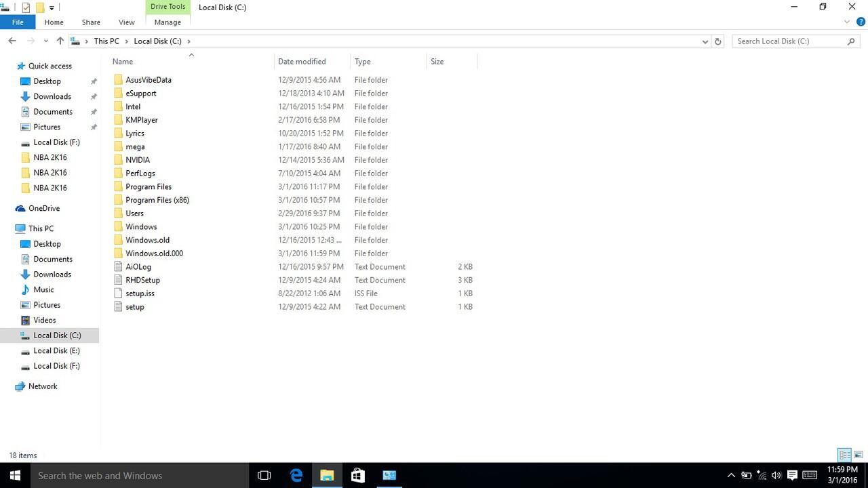This screenshot has width=868, height=488.
Task: Select Music under This PC
Action: pos(43,289)
